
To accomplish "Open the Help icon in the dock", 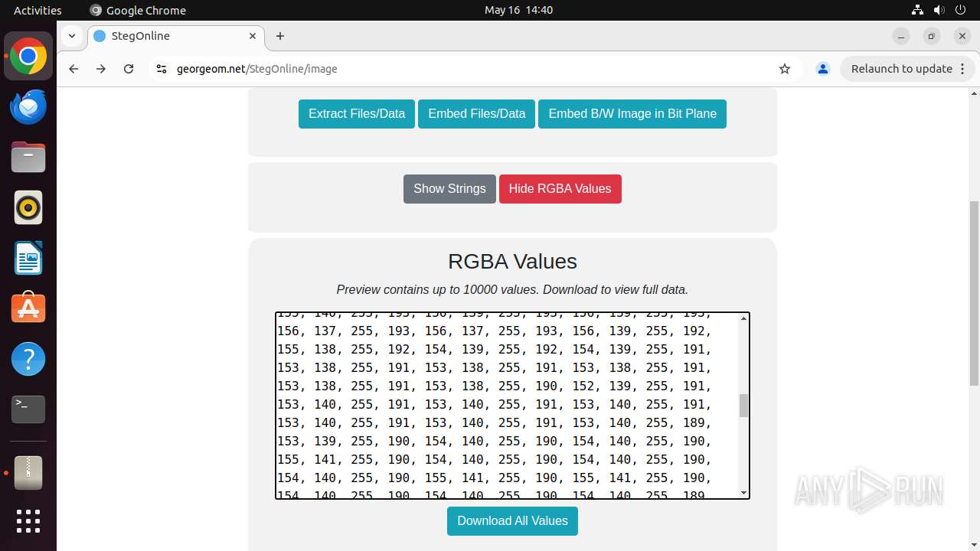I will (x=28, y=359).
